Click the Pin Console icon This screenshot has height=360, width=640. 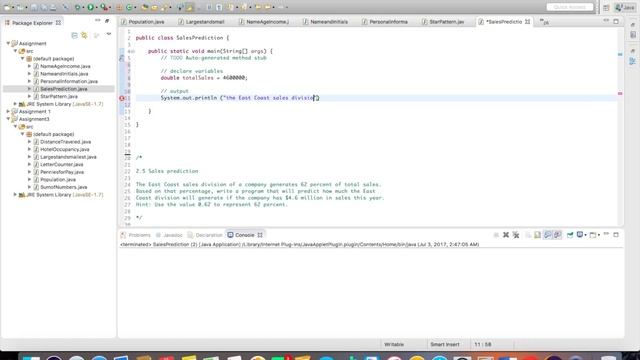pyautogui.click(x=570, y=235)
